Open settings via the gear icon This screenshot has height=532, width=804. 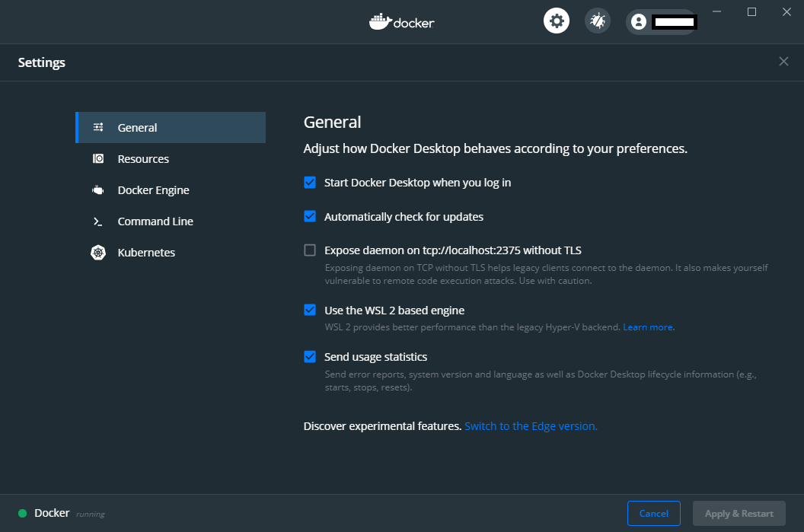pos(557,21)
